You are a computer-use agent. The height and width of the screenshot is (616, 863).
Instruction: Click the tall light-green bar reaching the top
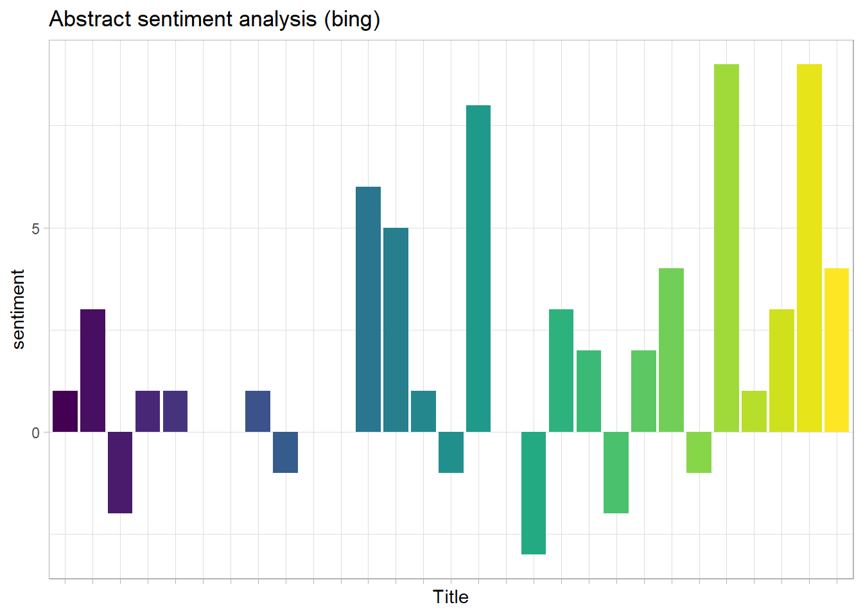[726, 248]
